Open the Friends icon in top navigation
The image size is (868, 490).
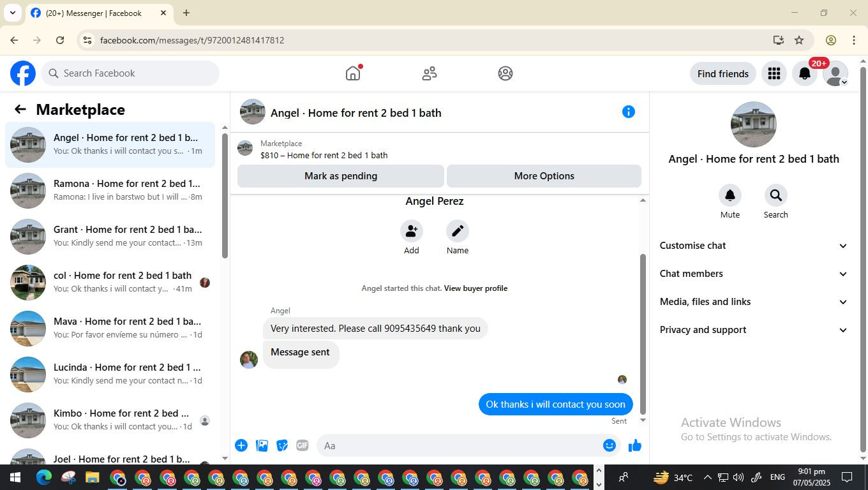tap(430, 73)
